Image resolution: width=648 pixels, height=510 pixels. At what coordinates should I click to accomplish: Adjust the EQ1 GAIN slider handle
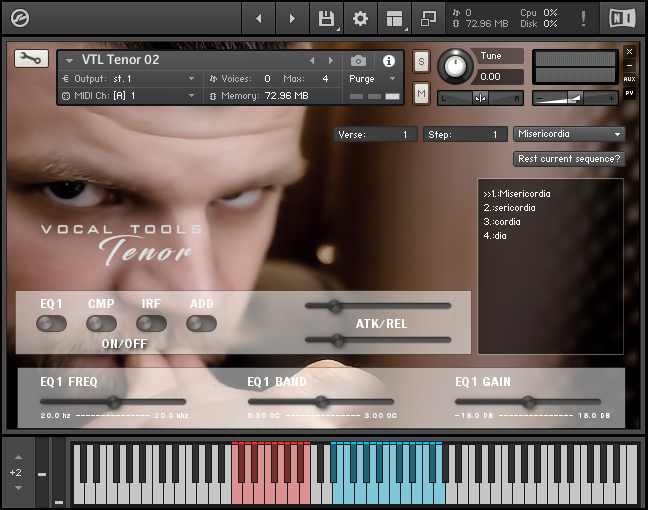(x=527, y=402)
